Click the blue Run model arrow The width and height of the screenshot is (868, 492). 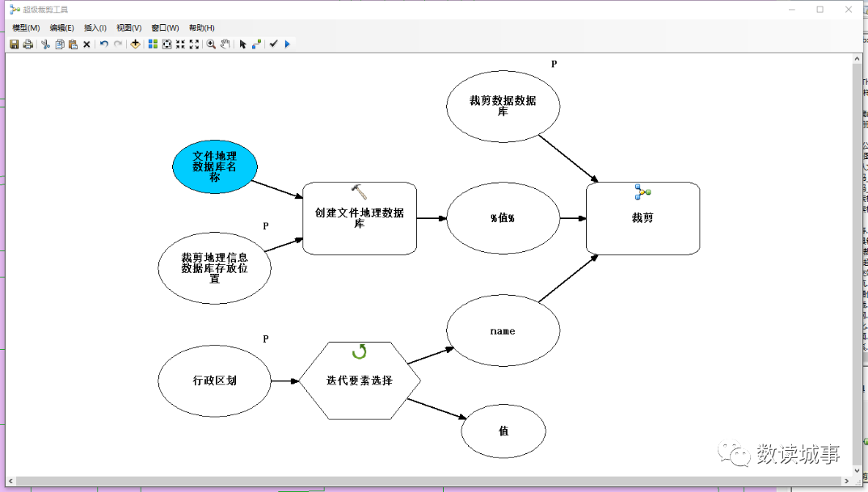[287, 44]
